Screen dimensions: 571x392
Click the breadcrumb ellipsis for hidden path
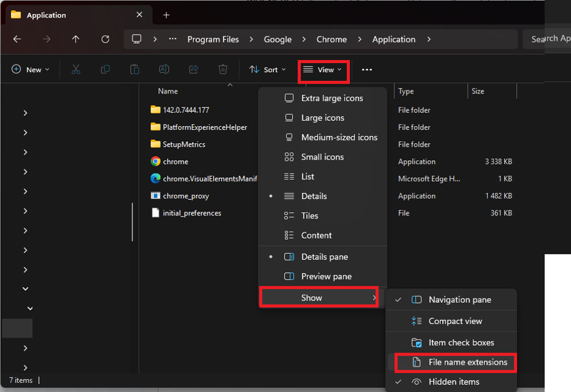point(173,39)
